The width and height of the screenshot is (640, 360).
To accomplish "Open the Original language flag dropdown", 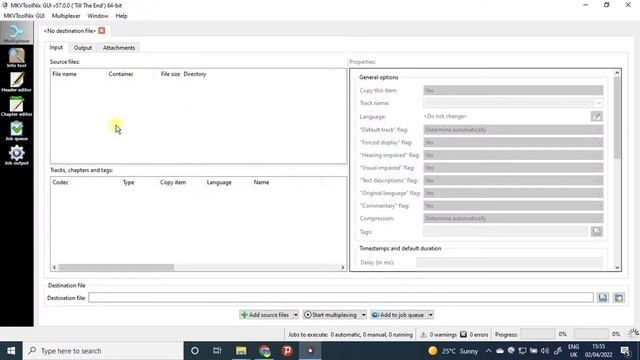I will click(513, 193).
